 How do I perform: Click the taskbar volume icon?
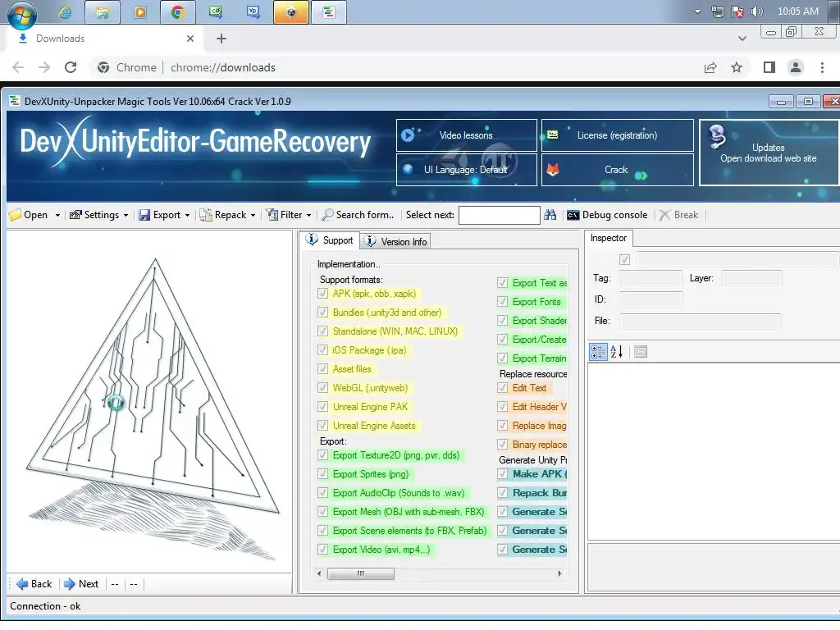(x=757, y=11)
